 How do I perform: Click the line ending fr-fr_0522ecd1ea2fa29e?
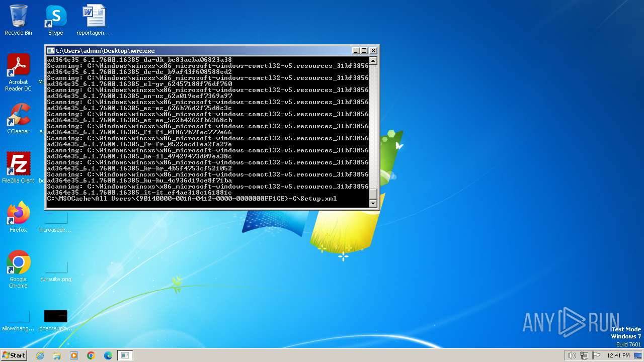[140, 144]
